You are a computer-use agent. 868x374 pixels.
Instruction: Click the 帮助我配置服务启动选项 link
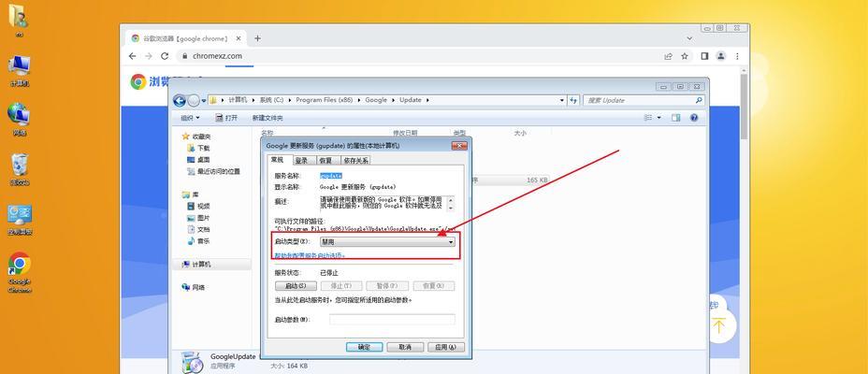coord(310,255)
